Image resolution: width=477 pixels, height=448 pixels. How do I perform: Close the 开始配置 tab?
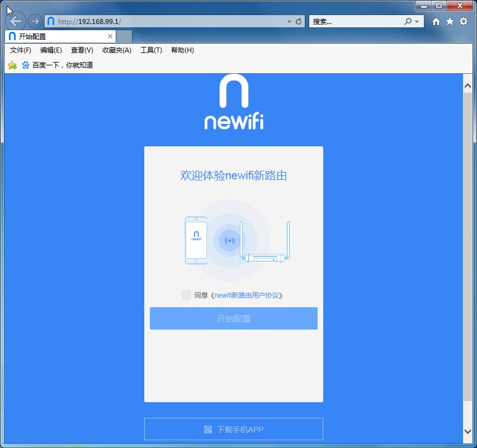click(x=110, y=36)
